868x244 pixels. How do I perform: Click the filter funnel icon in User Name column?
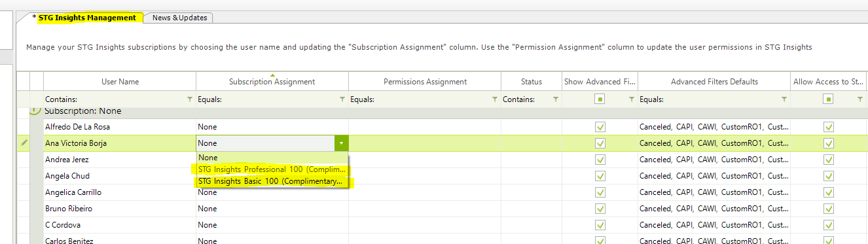[x=190, y=99]
